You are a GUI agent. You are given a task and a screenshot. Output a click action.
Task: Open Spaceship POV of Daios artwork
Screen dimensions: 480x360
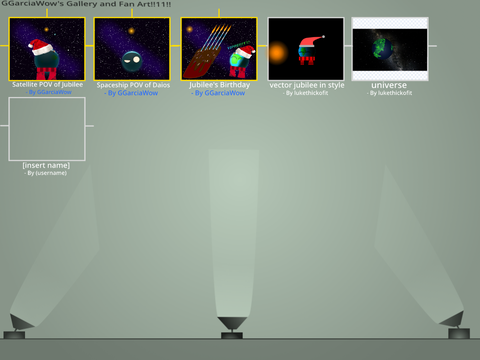132,49
